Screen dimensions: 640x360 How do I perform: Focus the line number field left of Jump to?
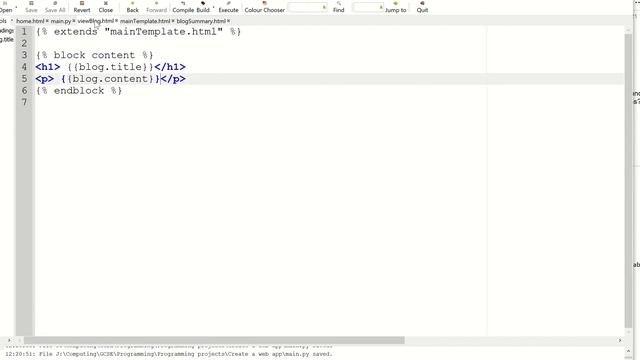(368, 7)
